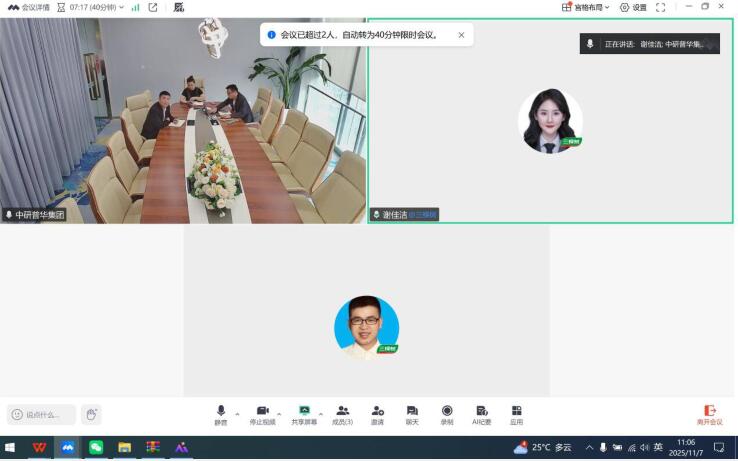The width and height of the screenshot is (738, 461).
Task: Open the Chat (聊天) panel
Action: [x=412, y=413]
